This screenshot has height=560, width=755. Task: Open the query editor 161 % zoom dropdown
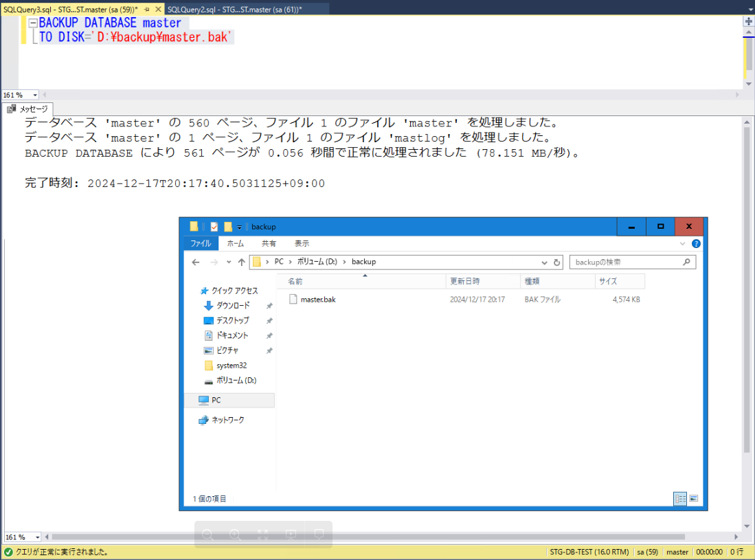(35, 96)
